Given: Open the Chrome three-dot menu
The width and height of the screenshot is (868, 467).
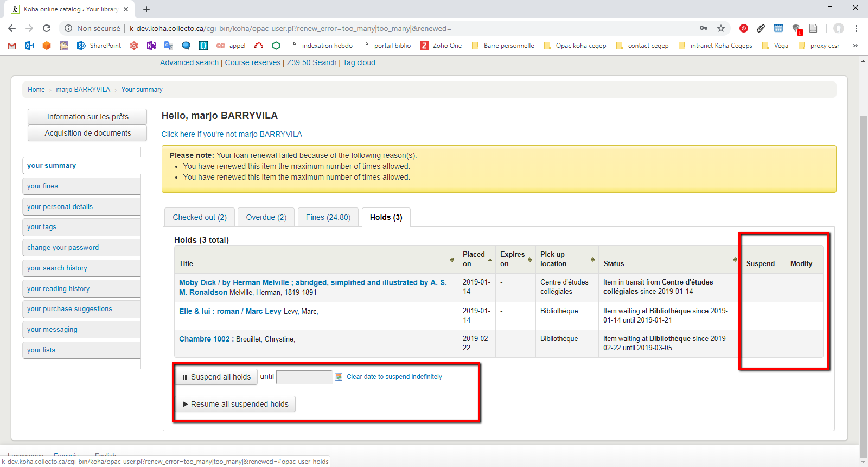Looking at the screenshot, I should (x=856, y=28).
